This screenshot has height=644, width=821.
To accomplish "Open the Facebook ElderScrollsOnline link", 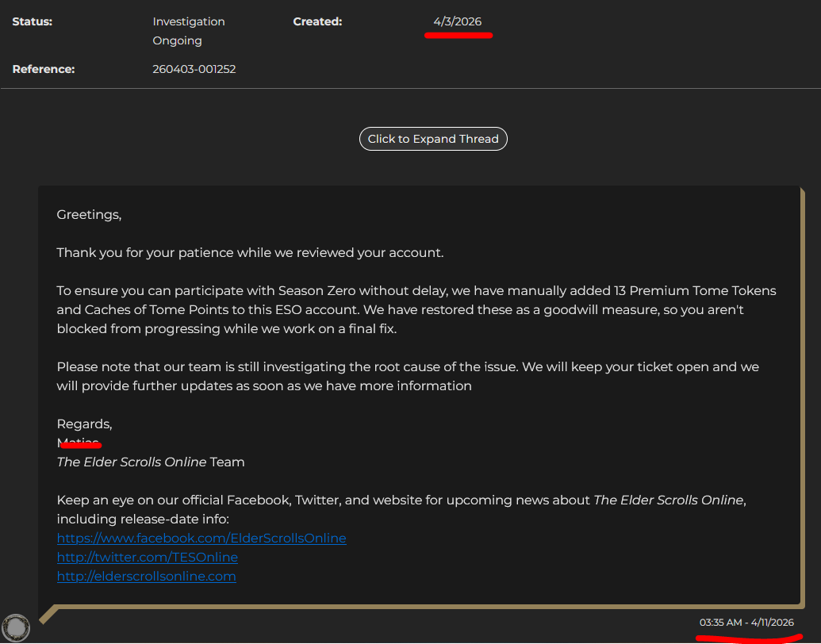I will 201,539.
